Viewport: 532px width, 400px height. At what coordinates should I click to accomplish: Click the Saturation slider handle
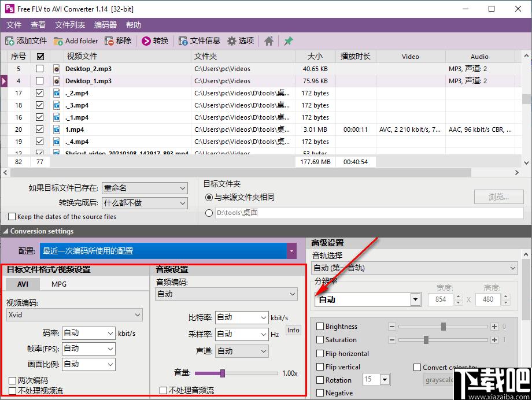(x=426, y=340)
